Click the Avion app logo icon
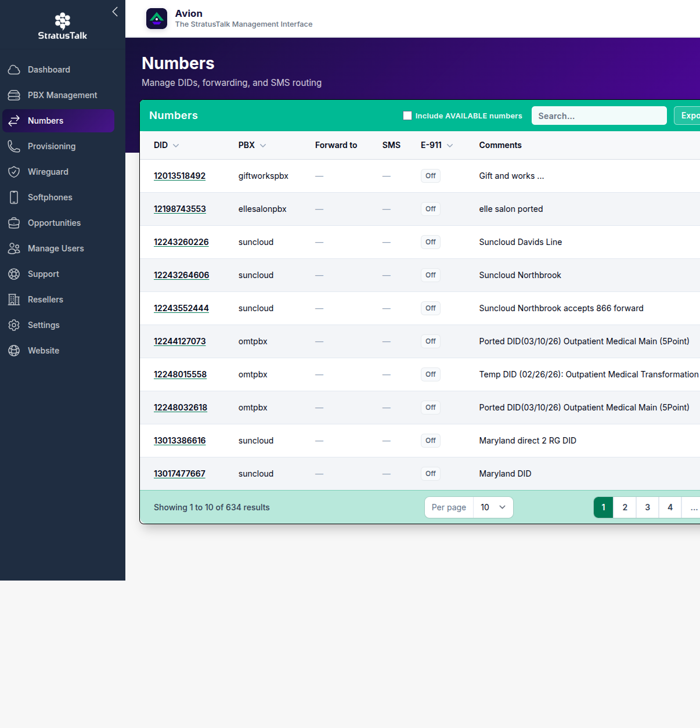This screenshot has height=728, width=700. [157, 19]
